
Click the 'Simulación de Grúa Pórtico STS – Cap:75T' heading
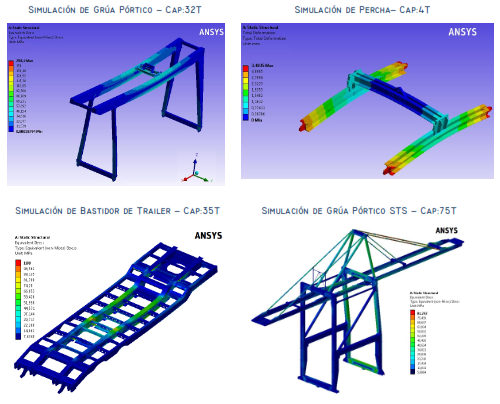(x=359, y=211)
